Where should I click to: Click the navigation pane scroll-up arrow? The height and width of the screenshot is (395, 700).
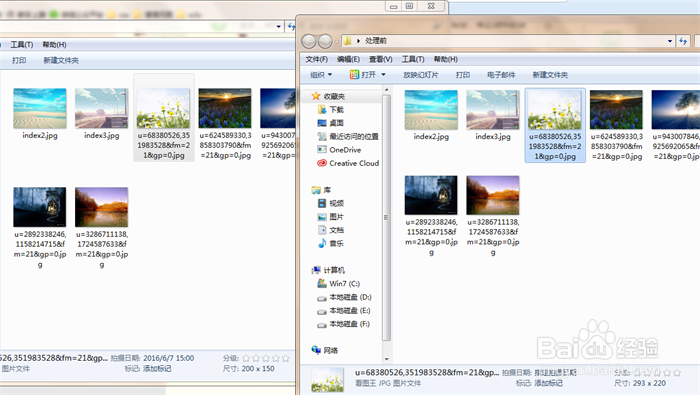387,90
